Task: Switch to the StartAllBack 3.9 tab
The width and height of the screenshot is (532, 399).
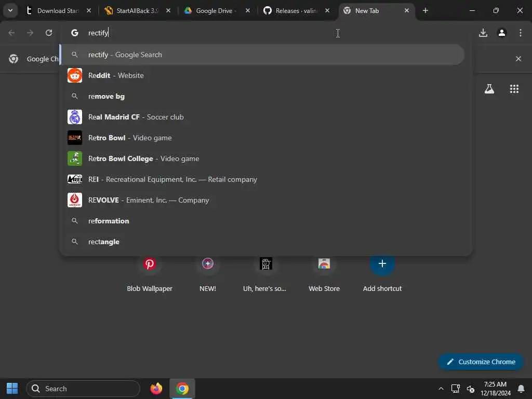Action: (137, 10)
